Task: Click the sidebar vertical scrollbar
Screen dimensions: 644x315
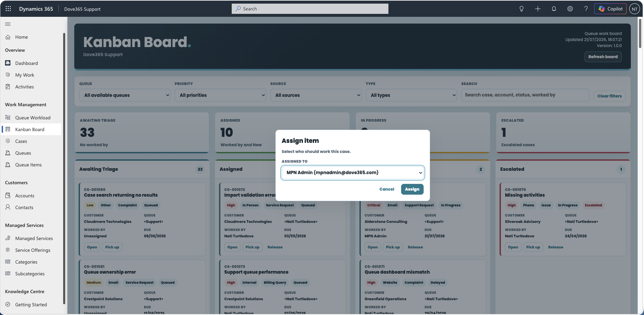Action: click(x=64, y=168)
